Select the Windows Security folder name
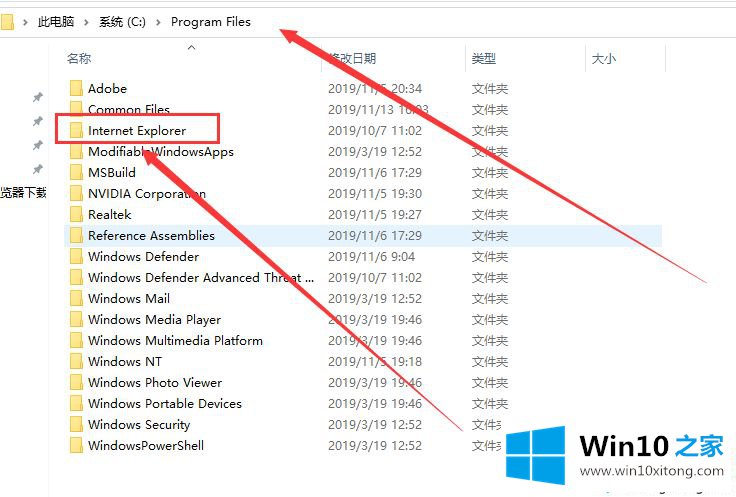Viewport: 736px width, 497px height. point(139,425)
